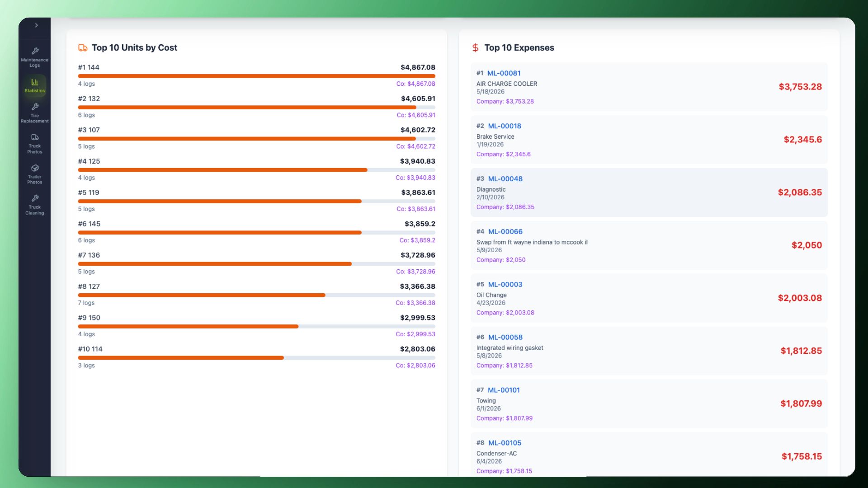The image size is (868, 488).
Task: Click the cost bar for unit 150
Action: point(256,327)
